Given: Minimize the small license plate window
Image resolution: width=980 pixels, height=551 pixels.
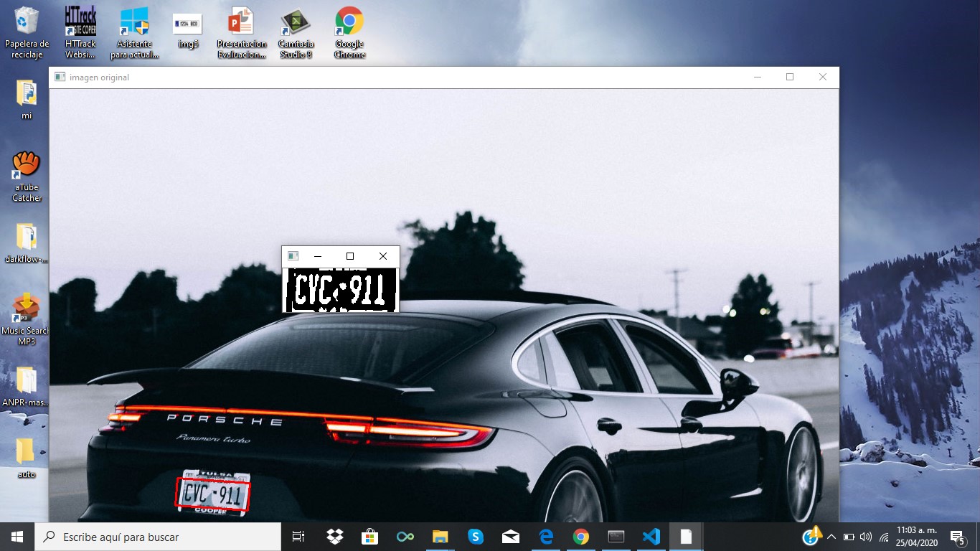Looking at the screenshot, I should tap(317, 256).
